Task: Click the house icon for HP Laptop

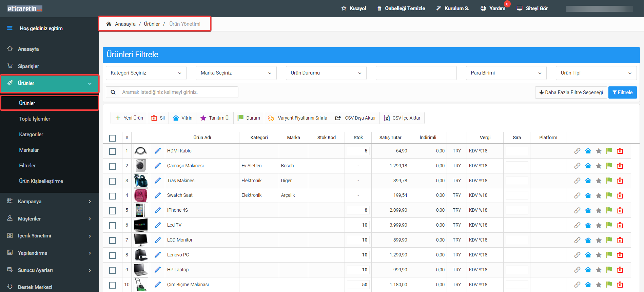Action: coord(588,270)
